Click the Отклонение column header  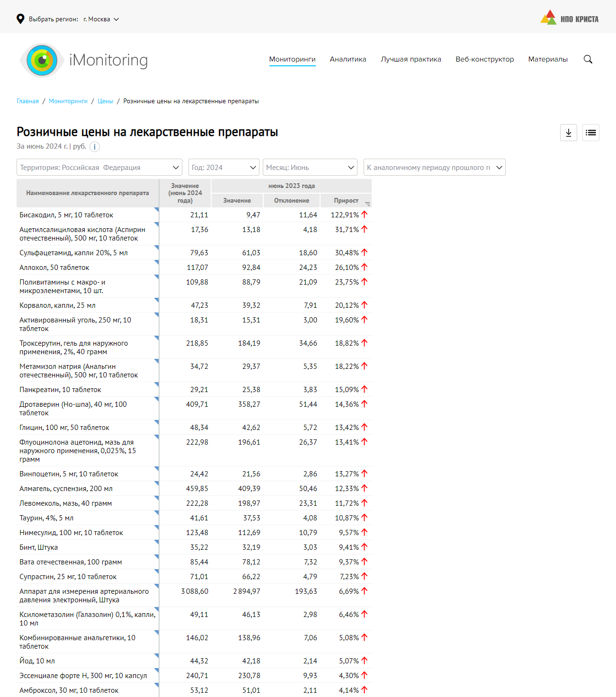point(291,200)
